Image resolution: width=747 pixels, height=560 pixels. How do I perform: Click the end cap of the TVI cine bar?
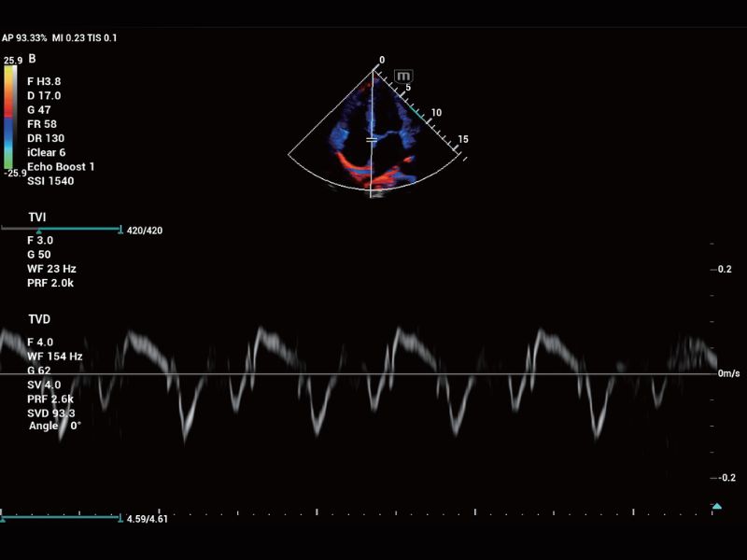coord(120,228)
